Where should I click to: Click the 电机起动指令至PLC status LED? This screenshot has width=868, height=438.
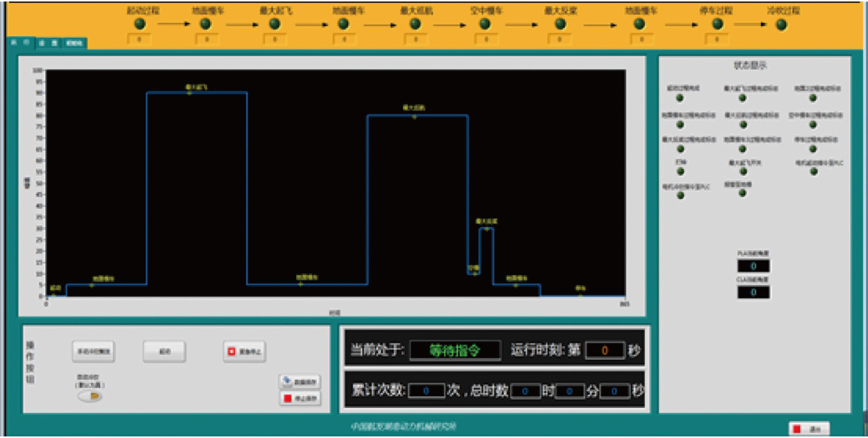pyautogui.click(x=813, y=172)
